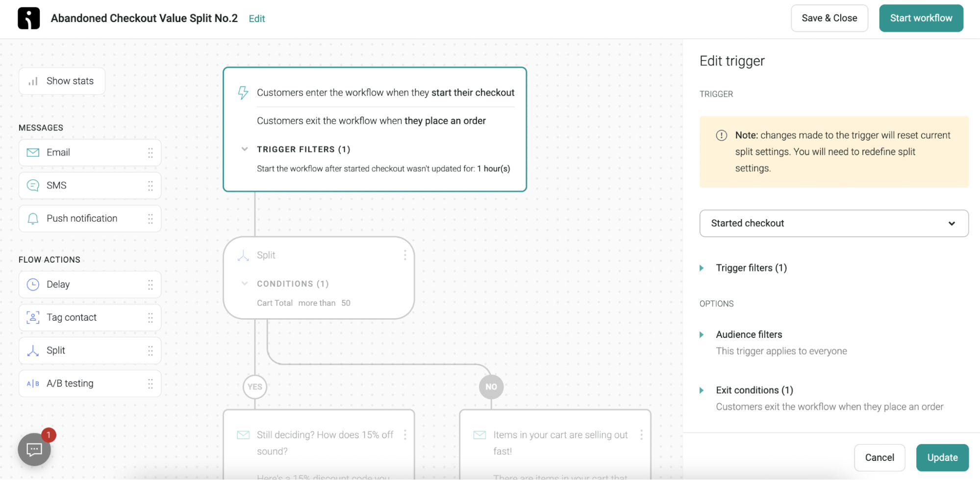Expand Trigger filters (1) in edit panel

(x=751, y=268)
